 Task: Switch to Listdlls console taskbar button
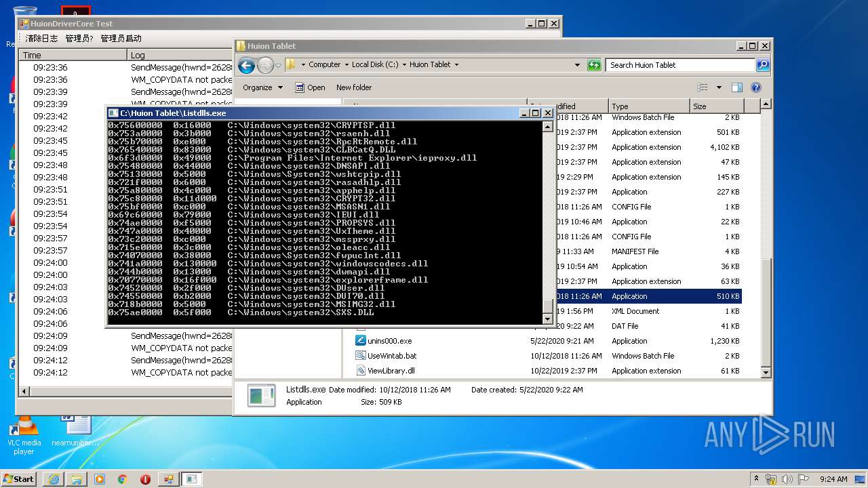tap(192, 479)
